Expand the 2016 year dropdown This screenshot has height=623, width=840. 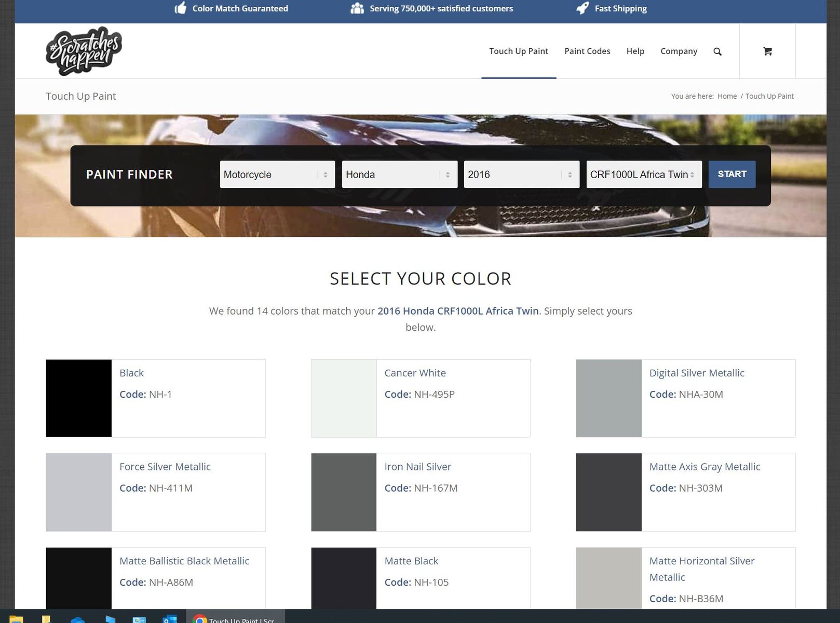click(x=522, y=174)
